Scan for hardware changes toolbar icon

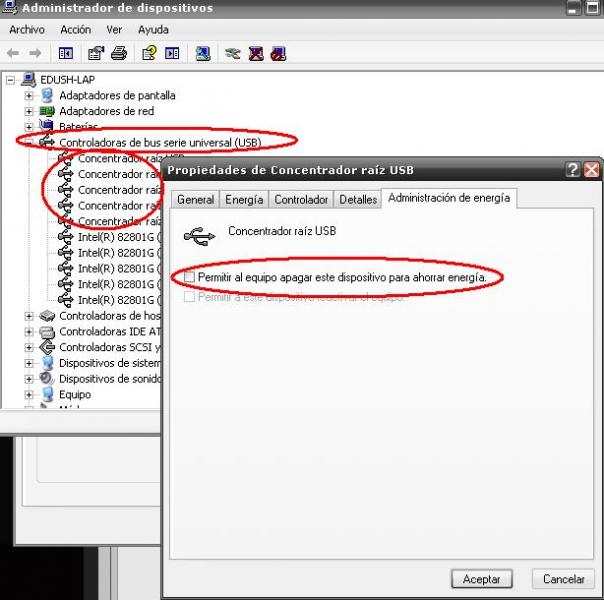coord(203,53)
